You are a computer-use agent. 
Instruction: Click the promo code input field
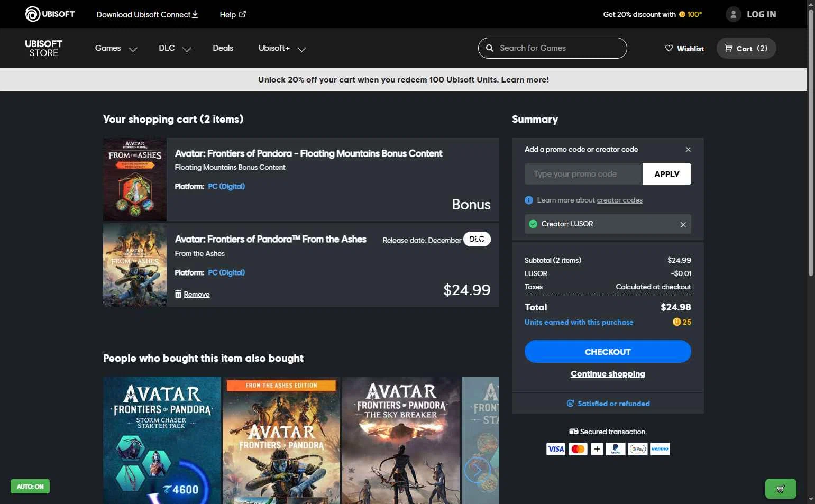pyautogui.click(x=583, y=174)
